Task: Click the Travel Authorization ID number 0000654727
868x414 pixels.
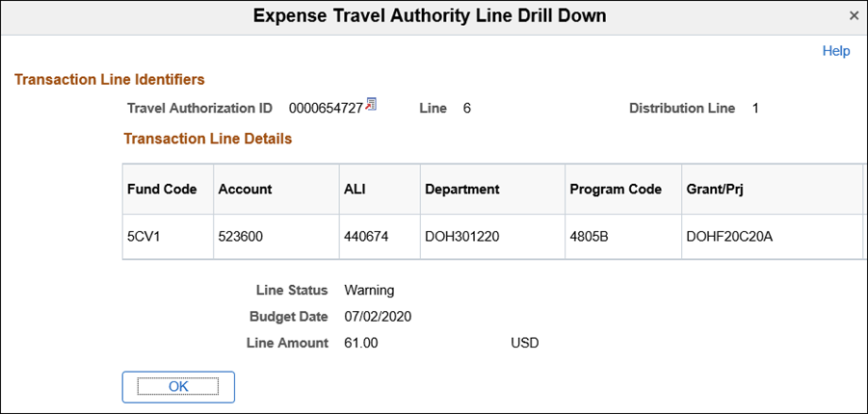Action: (326, 109)
